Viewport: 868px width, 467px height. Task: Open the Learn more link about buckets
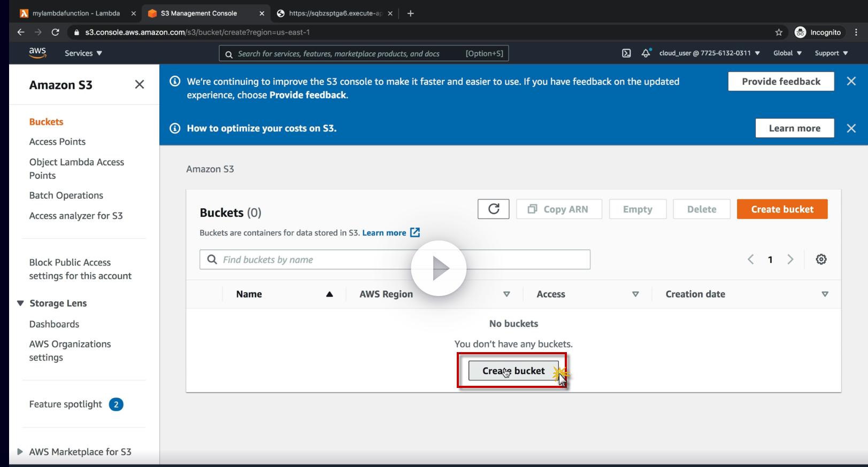(384, 233)
